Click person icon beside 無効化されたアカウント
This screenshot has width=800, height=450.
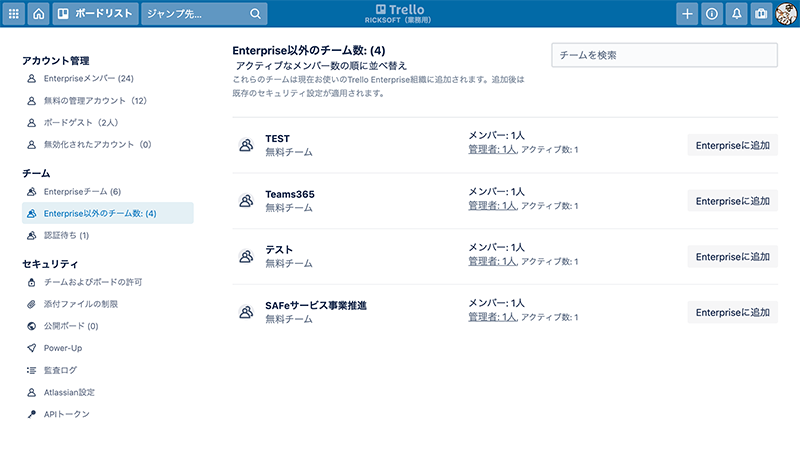point(32,144)
